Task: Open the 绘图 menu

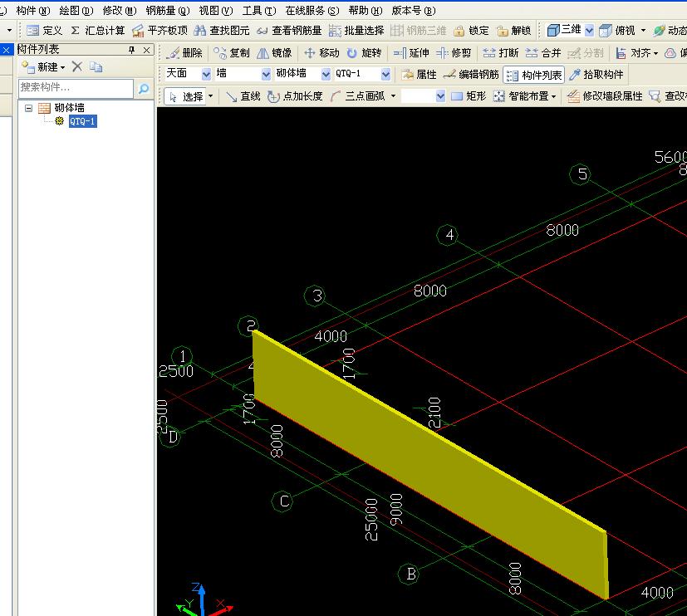Action: (x=76, y=10)
